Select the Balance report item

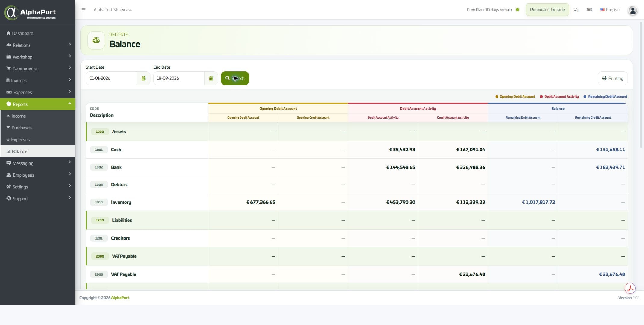coord(38,151)
